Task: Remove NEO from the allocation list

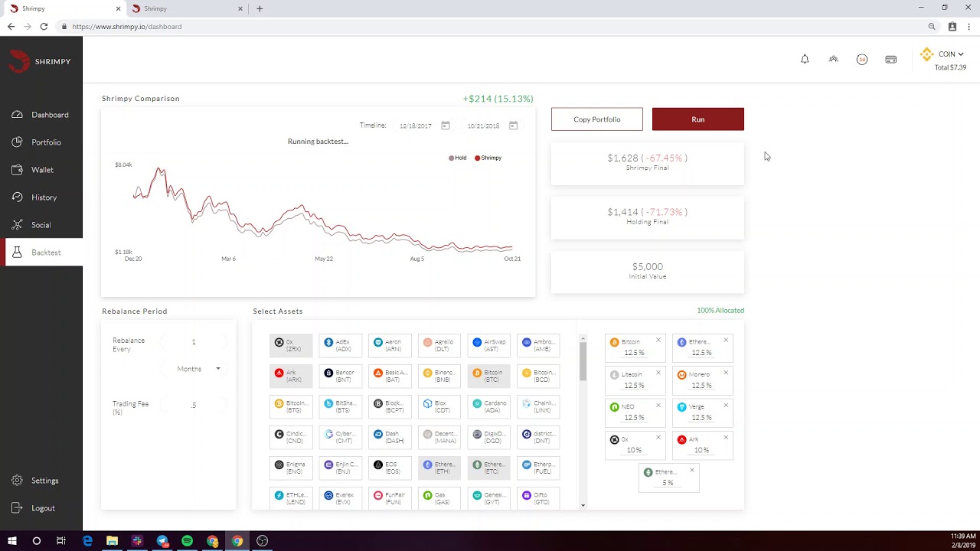Action: pos(658,405)
